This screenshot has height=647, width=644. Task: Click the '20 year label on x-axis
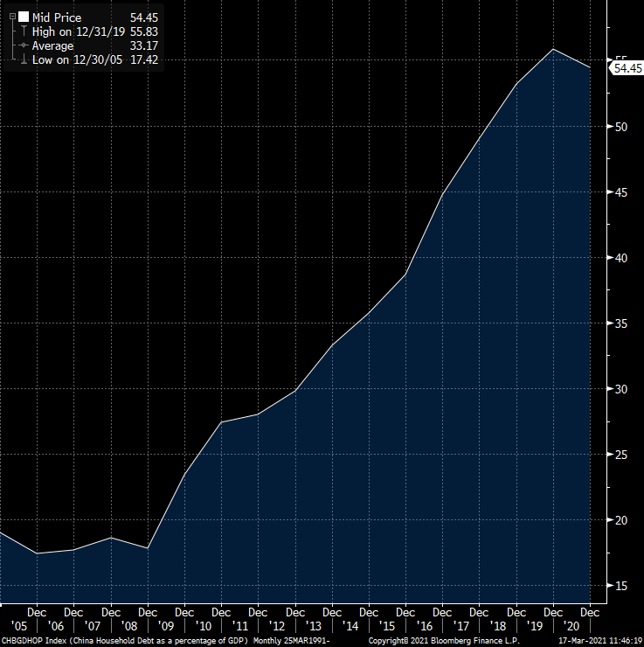[x=571, y=626]
